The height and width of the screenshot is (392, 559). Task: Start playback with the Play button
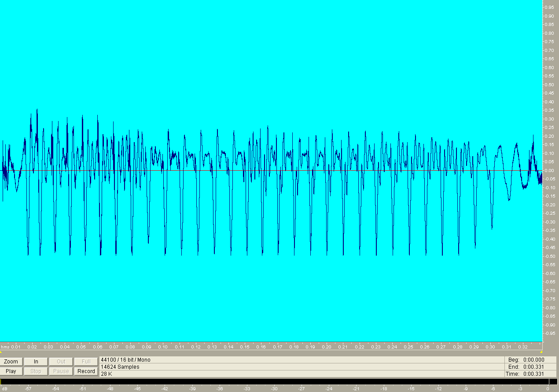pyautogui.click(x=11, y=371)
